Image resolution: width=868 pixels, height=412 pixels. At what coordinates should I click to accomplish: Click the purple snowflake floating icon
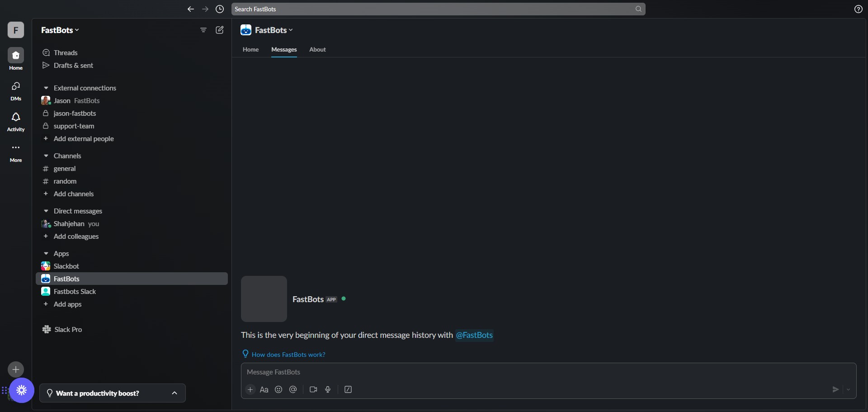22,390
